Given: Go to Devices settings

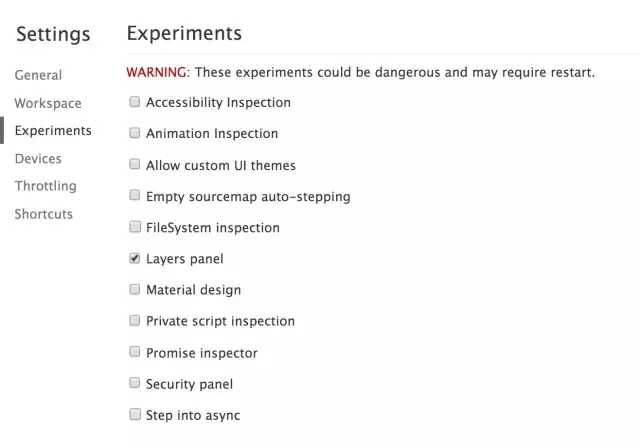Looking at the screenshot, I should [38, 159].
